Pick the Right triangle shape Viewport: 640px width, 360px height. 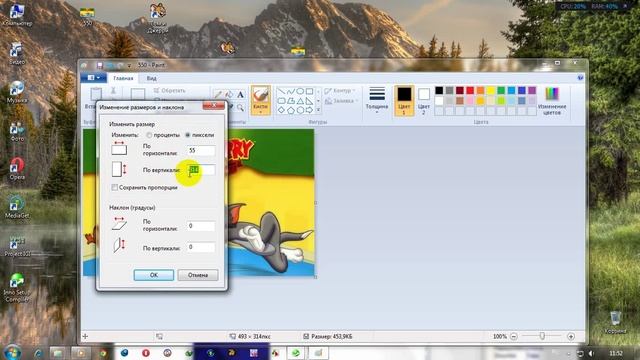[309, 100]
